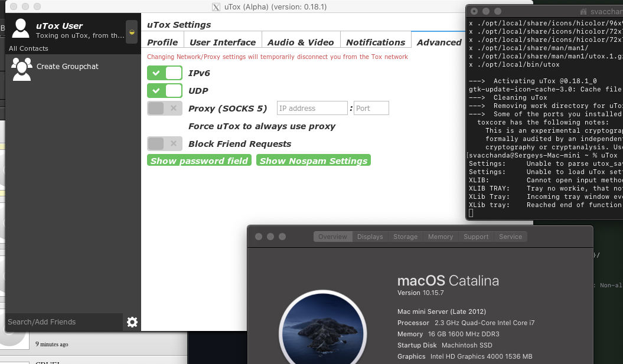Screen dimensions: 623x364
Task: Open Support tab in About This Mac
Action: click(476, 237)
